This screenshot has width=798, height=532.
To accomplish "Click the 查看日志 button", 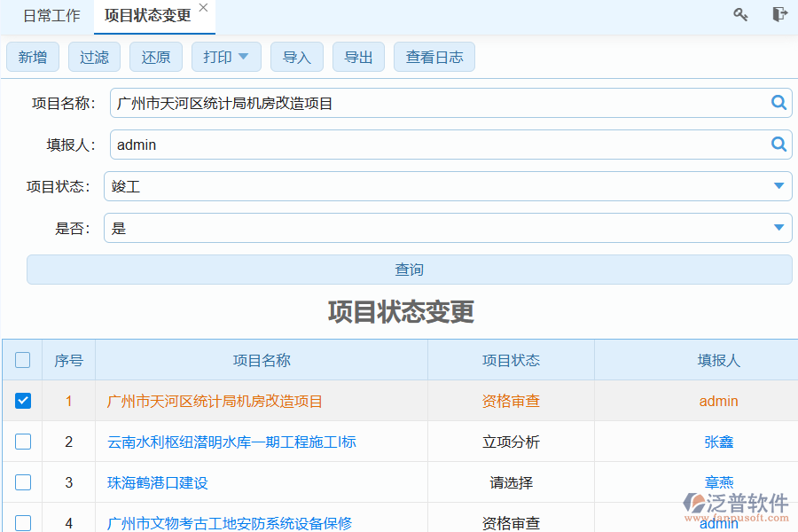I will click(434, 57).
